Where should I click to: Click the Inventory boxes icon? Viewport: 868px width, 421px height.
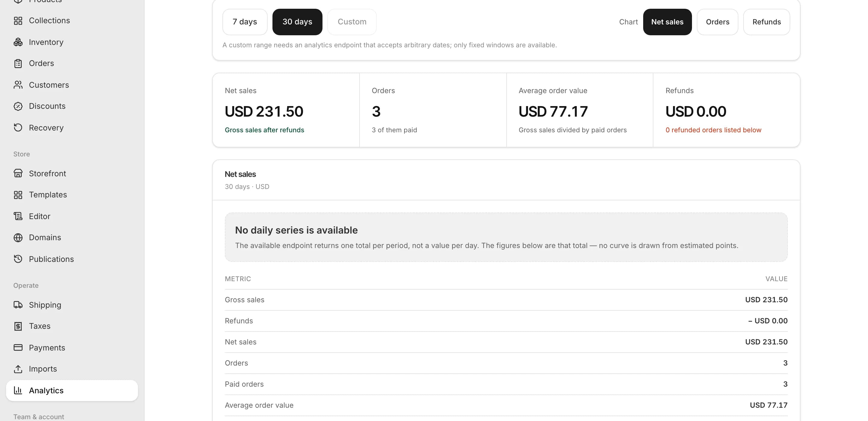tap(18, 42)
